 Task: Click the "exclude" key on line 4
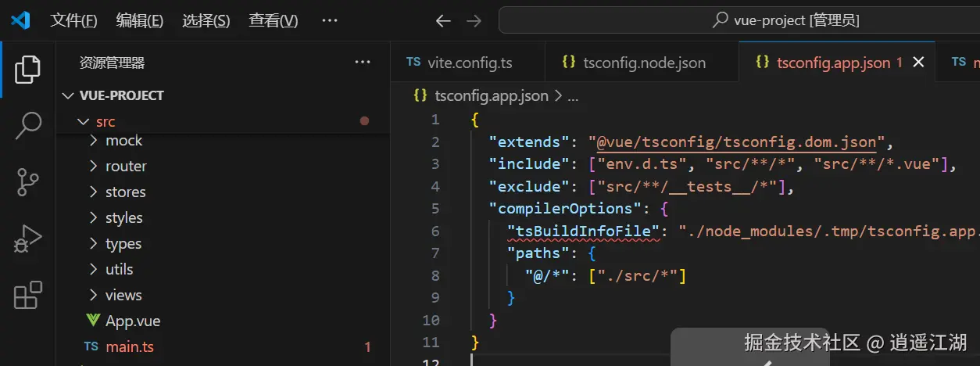530,186
